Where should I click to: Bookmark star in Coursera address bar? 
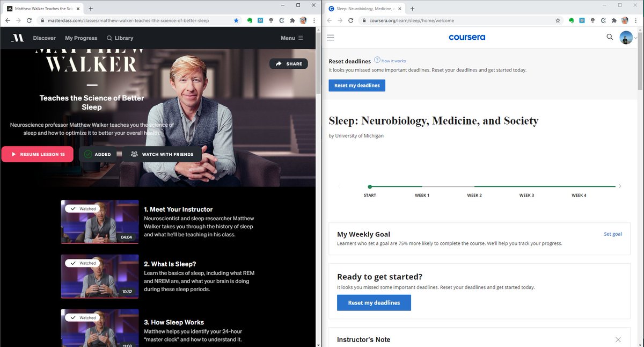coord(558,20)
